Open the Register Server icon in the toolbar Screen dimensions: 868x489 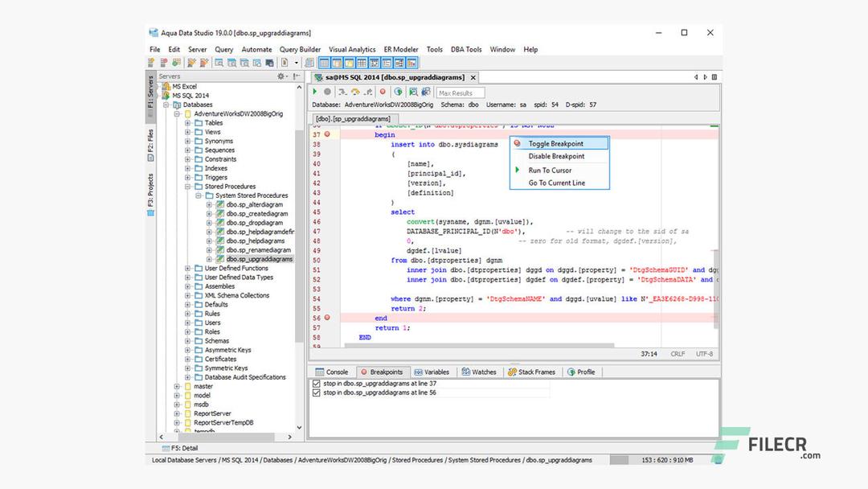coord(152,63)
